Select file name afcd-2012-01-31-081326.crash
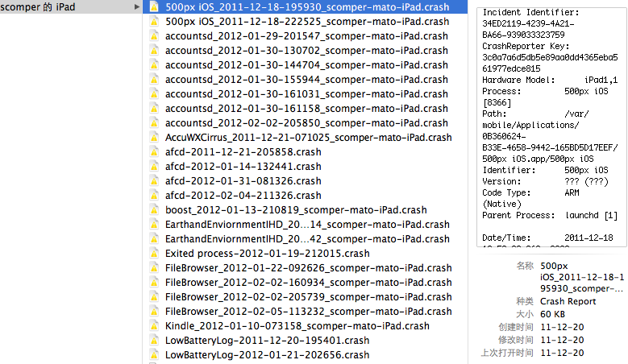The width and height of the screenshot is (628, 364). 243,181
